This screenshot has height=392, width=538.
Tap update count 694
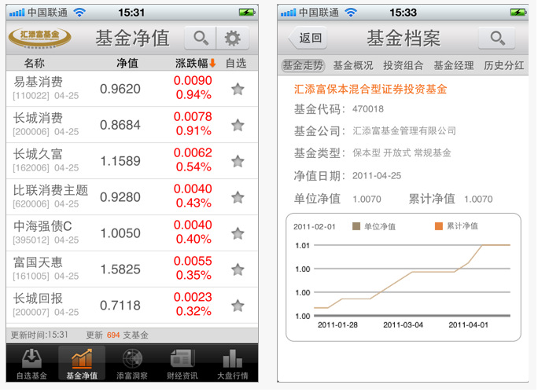coord(113,335)
